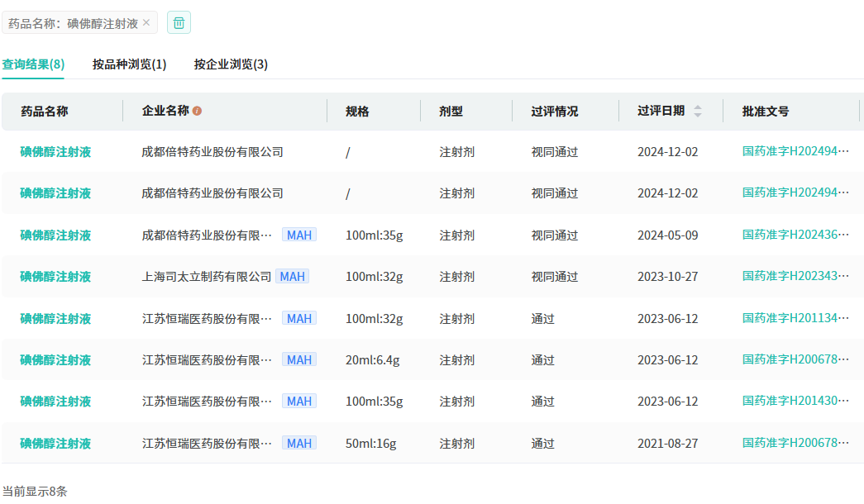Viewport: 864px width, 504px height.
Task: Remove the 碘佛醇注射液 filter tag
Action: [x=146, y=23]
